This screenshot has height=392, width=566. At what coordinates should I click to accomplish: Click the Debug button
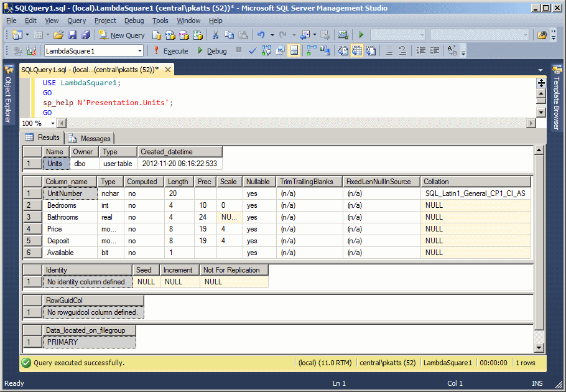pos(212,51)
